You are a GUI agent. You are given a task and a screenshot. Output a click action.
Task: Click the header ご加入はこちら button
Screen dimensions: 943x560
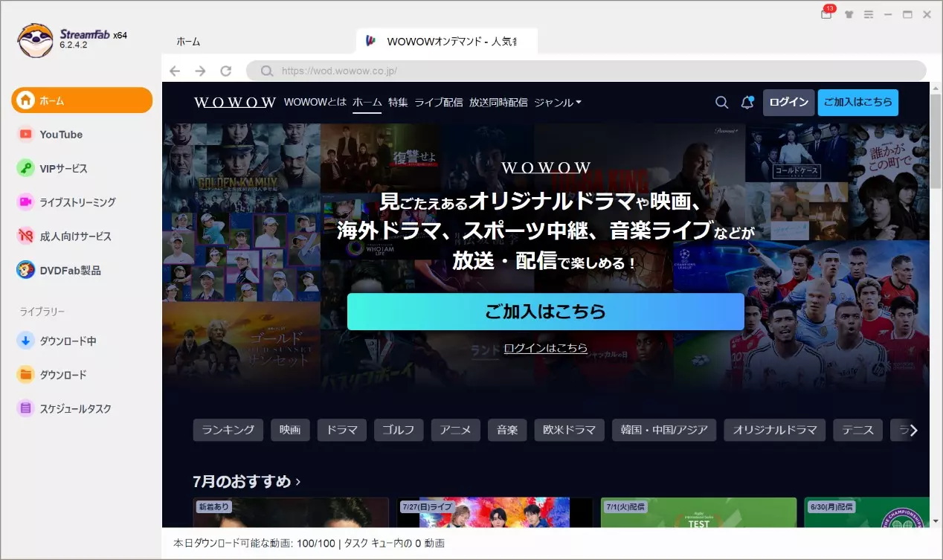point(858,103)
